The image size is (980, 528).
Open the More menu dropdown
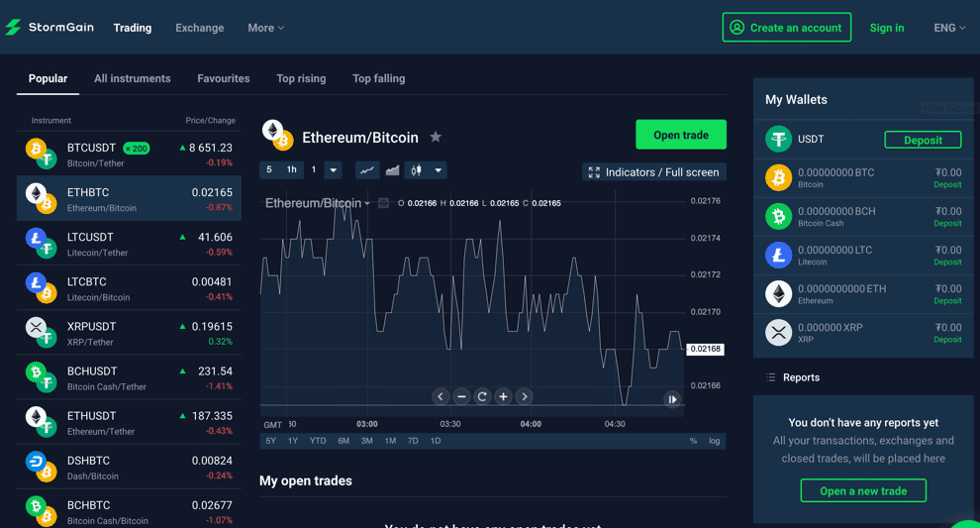click(x=265, y=28)
